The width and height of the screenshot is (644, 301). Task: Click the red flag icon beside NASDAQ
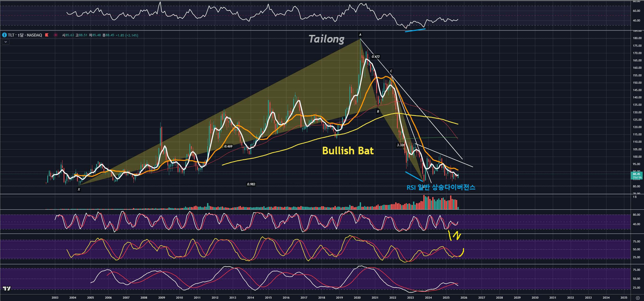47,35
